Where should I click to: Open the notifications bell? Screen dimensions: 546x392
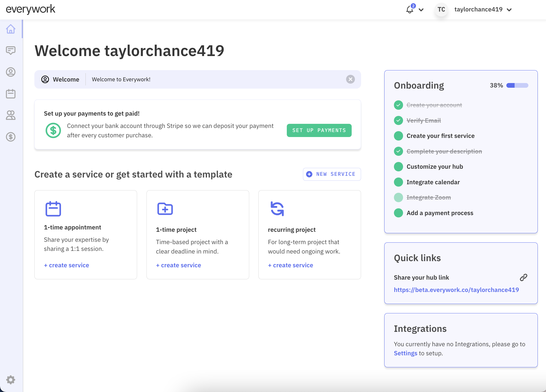[409, 10]
